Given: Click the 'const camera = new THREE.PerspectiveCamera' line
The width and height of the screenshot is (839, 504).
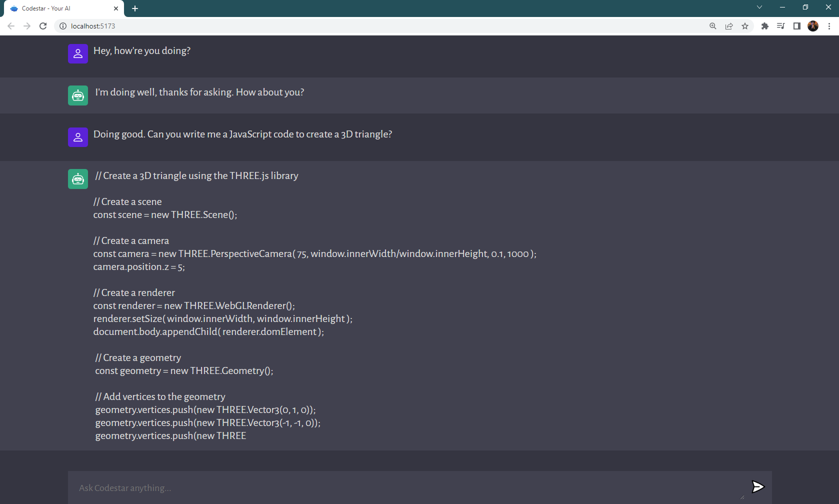Looking at the screenshot, I should pyautogui.click(x=314, y=253).
